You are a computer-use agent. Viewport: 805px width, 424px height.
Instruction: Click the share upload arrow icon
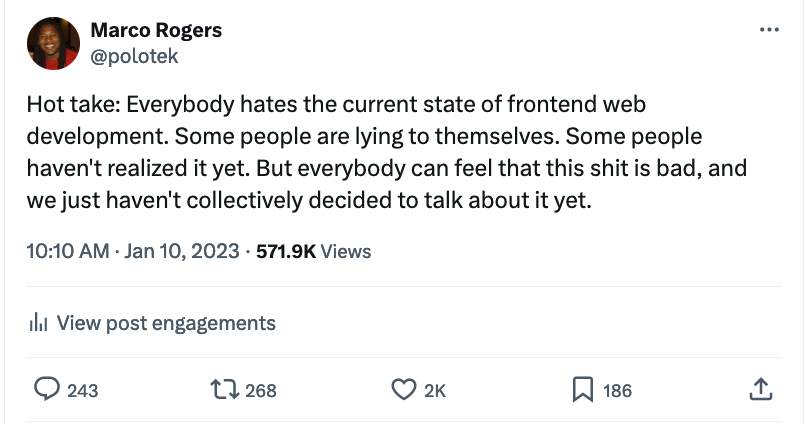(x=759, y=390)
